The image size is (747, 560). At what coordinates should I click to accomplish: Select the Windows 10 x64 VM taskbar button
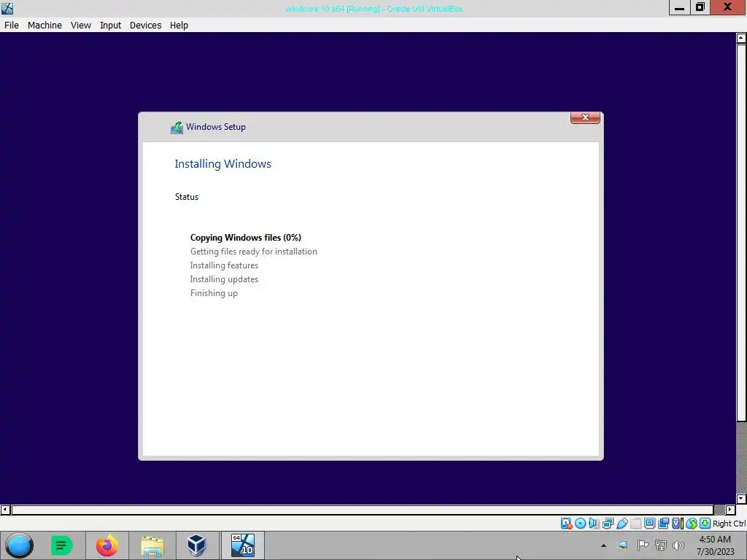point(243,545)
